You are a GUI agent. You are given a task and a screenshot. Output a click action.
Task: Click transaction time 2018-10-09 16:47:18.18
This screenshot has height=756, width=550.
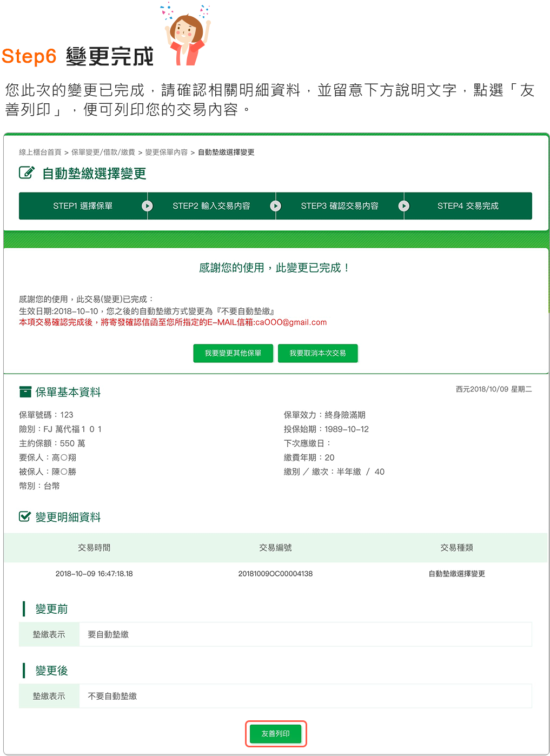[94, 574]
